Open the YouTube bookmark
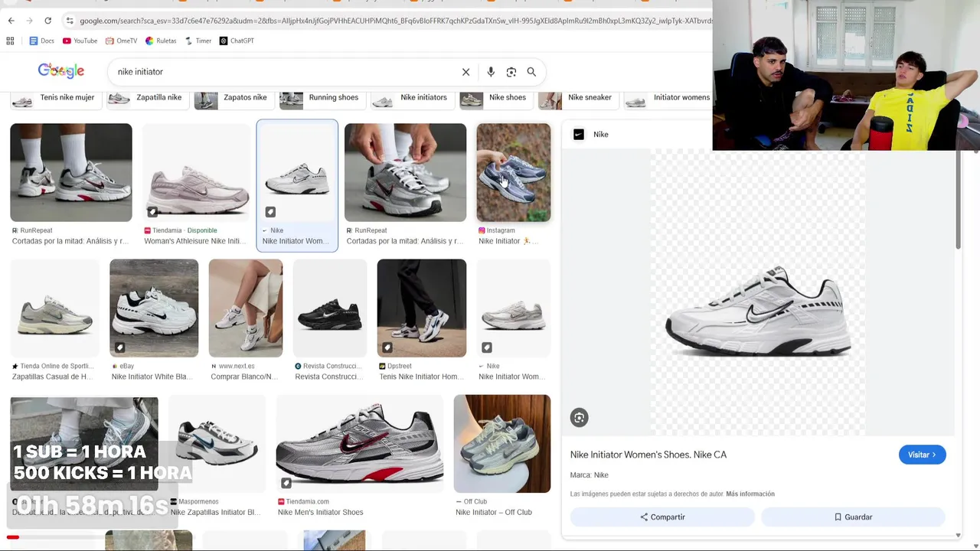The width and height of the screenshot is (980, 551). [x=80, y=41]
